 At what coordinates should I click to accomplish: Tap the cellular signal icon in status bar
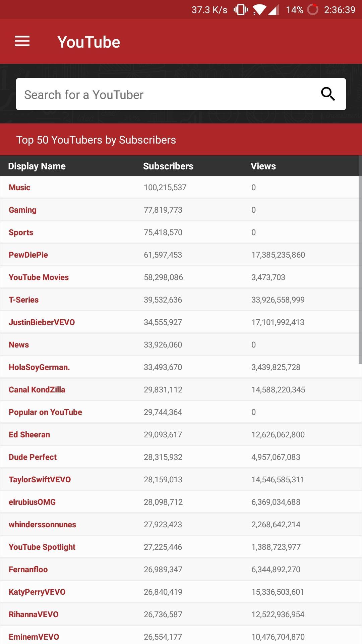pyautogui.click(x=274, y=10)
